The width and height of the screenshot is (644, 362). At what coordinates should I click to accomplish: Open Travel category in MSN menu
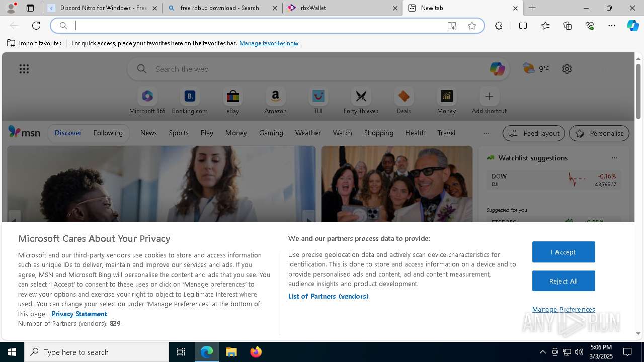(x=446, y=133)
